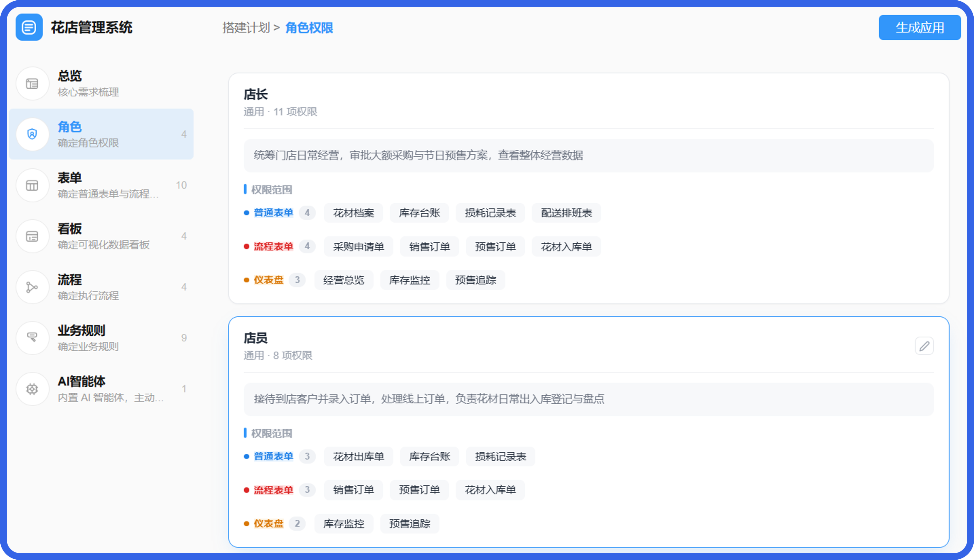This screenshot has height=560, width=974.
Task: Click 花材出库单 tag under 店员
Action: pyautogui.click(x=358, y=457)
